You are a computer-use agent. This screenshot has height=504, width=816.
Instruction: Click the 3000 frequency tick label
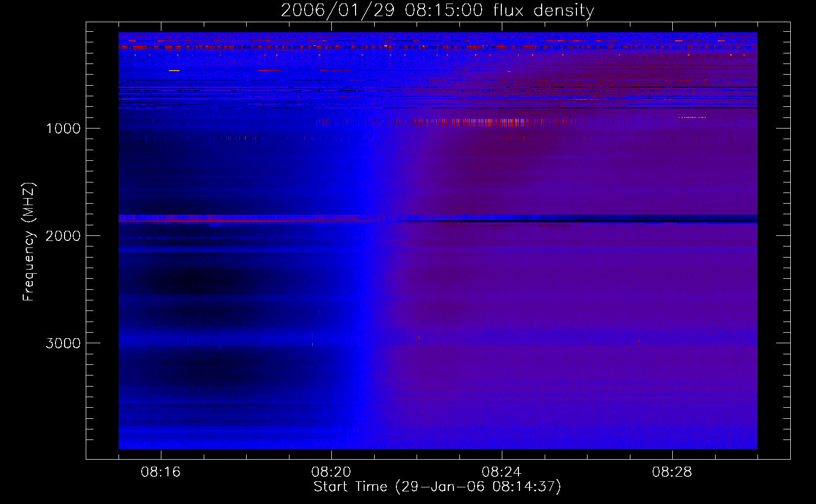pyautogui.click(x=63, y=343)
